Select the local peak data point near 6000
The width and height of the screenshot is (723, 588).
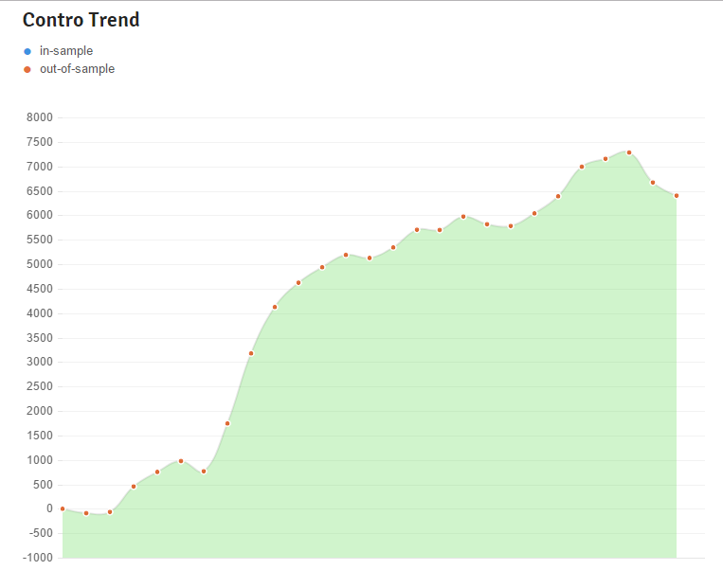tap(463, 217)
